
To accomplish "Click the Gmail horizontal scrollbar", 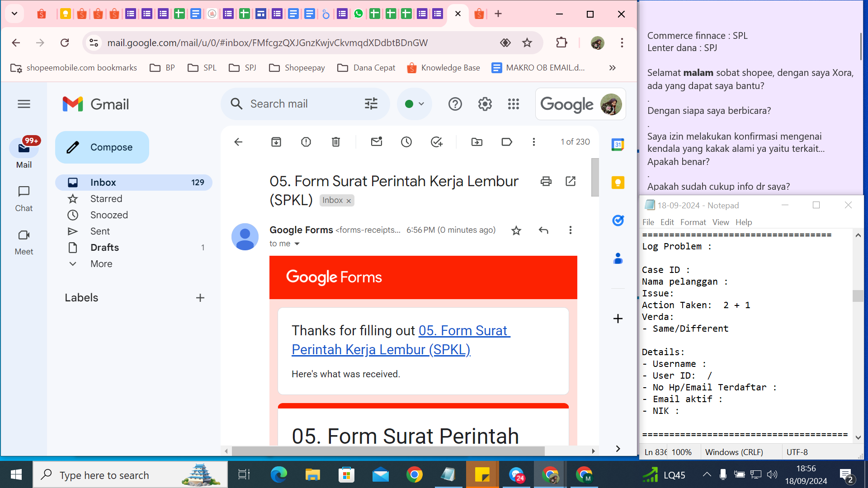I will click(388, 450).
